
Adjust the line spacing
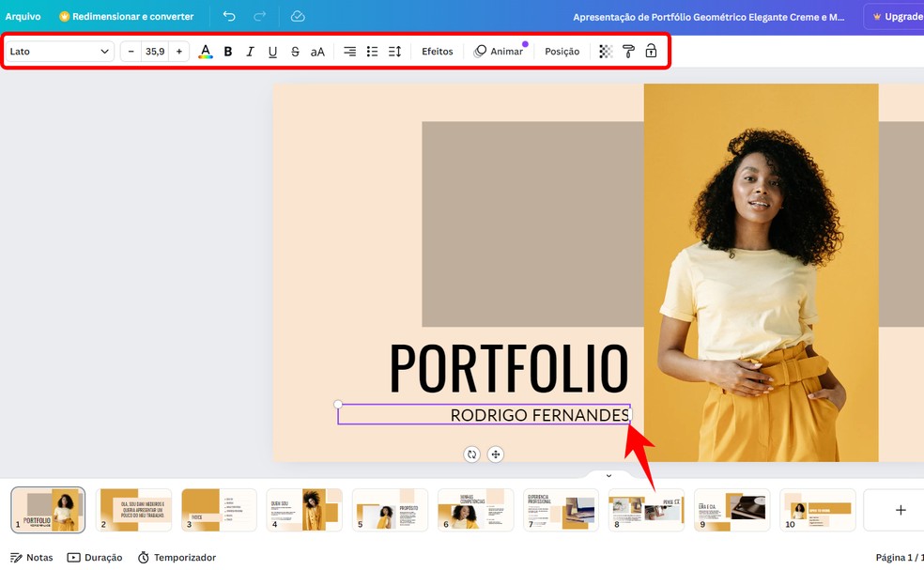[394, 52]
